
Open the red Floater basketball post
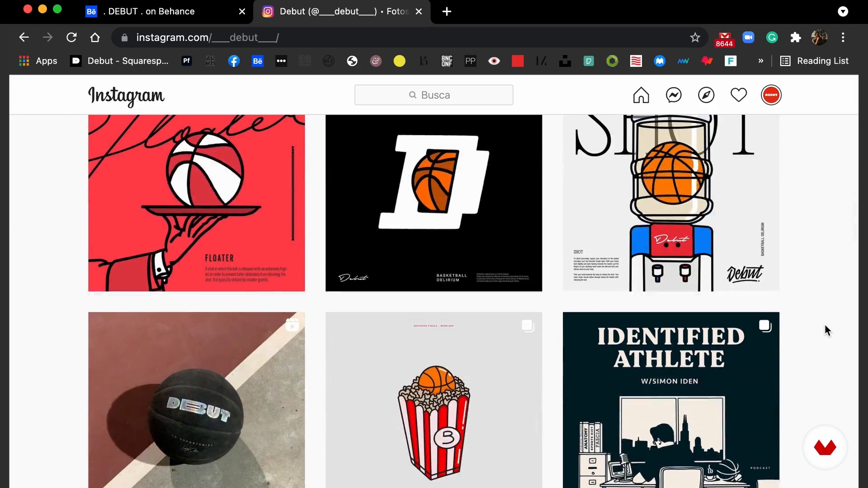coord(197,203)
